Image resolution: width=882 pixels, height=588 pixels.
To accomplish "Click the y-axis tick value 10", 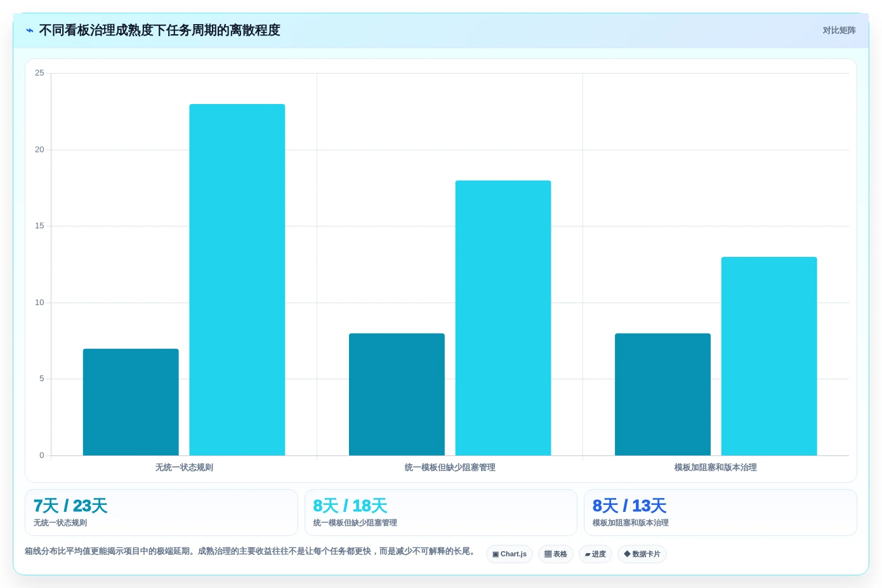I will 39,303.
